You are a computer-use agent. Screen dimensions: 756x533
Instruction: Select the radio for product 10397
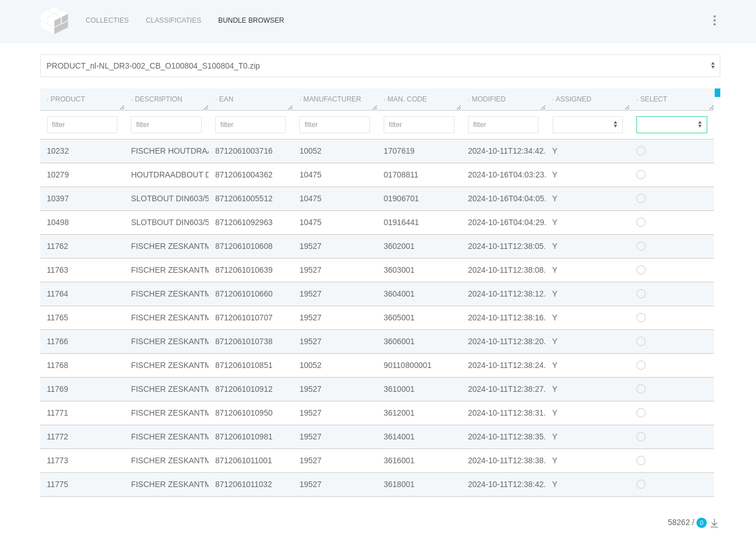641,198
